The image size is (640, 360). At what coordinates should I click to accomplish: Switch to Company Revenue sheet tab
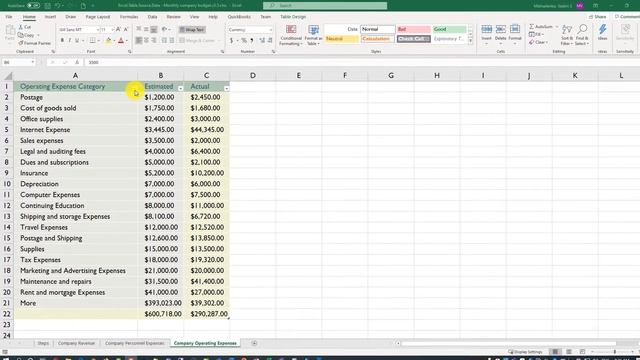coord(76,343)
